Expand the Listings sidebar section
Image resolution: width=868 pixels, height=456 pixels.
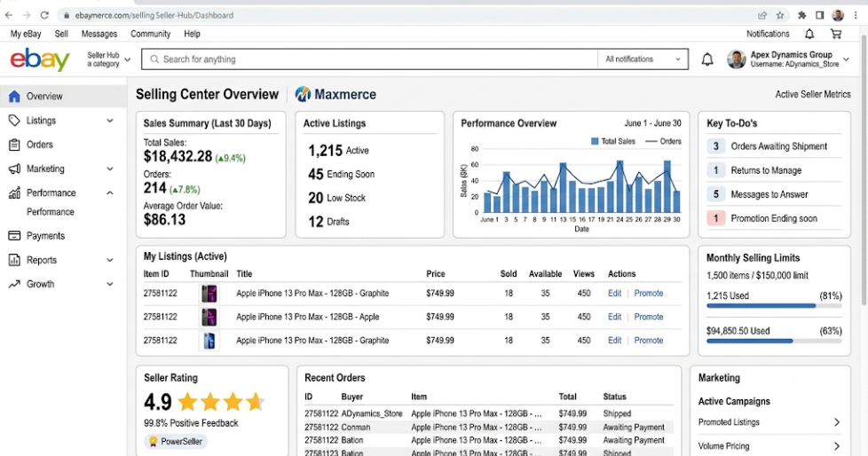tap(110, 121)
